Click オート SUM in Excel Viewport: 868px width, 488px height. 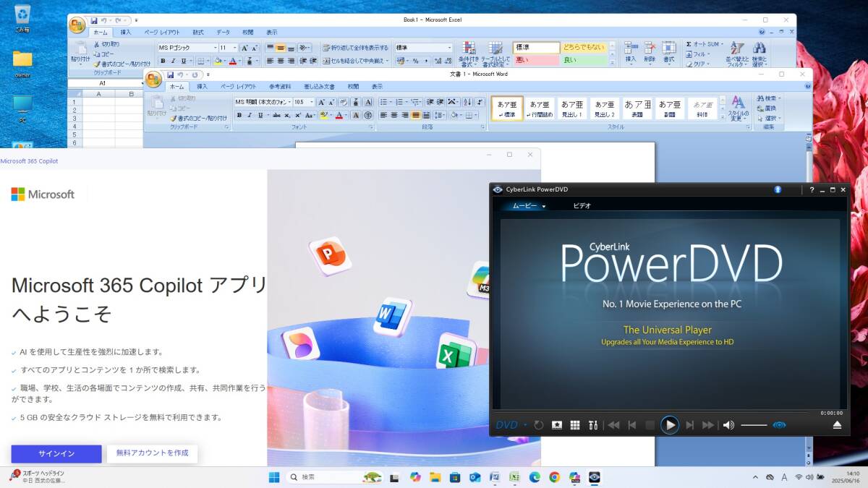[x=705, y=44]
